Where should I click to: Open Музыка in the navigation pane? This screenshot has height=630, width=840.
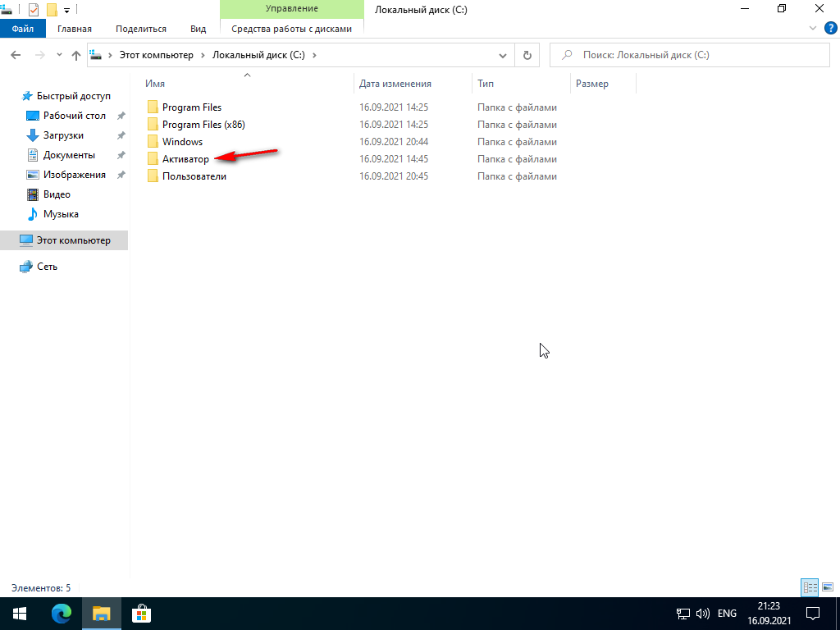61,214
